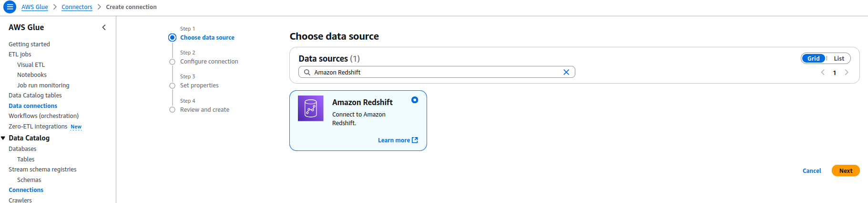868x203 pixels.
Task: Click the Amazon Redshift logo icon
Action: click(311, 108)
